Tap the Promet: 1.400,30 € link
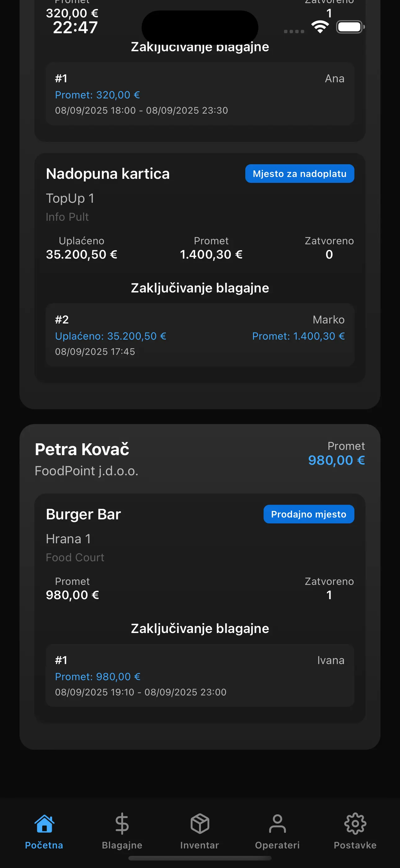 (298, 336)
